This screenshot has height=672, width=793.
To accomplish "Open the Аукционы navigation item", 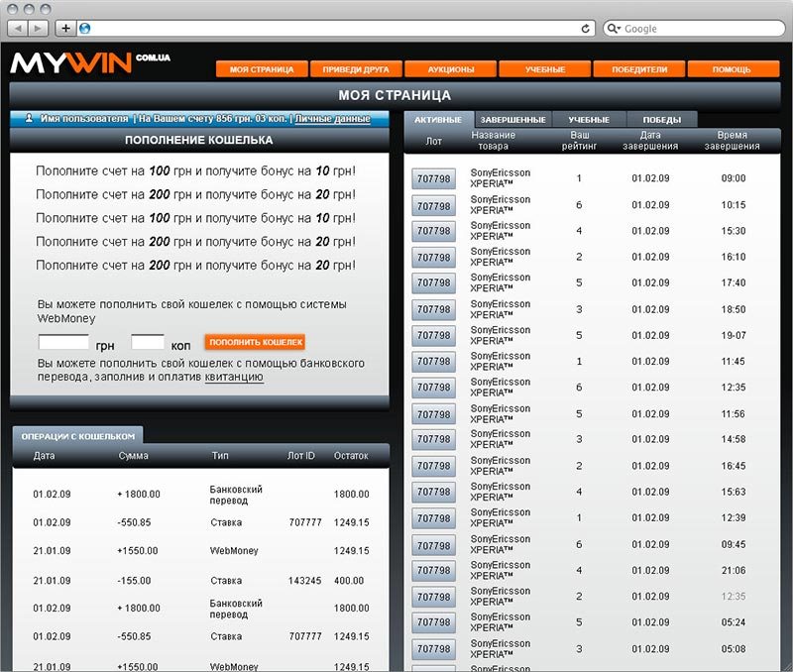I will pos(451,69).
